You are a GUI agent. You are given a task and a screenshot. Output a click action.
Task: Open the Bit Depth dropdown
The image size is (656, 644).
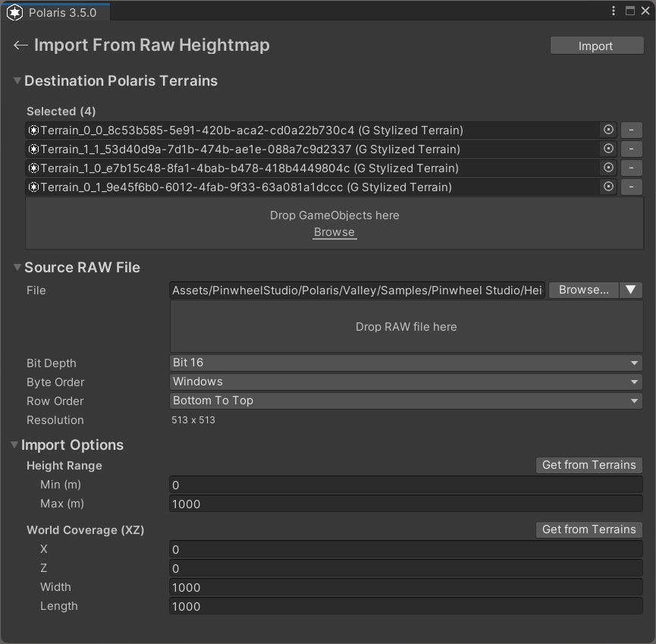pyautogui.click(x=406, y=363)
